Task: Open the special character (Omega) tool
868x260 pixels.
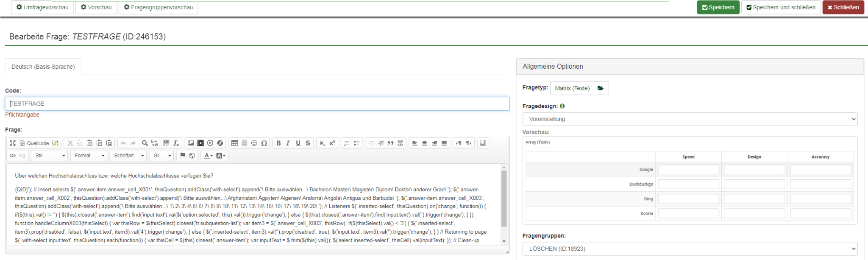Action: [264, 143]
